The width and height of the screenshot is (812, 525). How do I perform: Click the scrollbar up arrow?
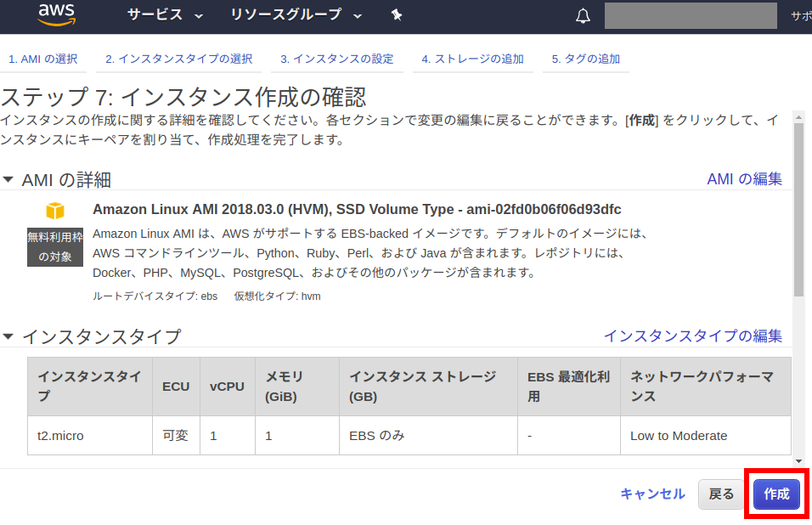coord(798,117)
